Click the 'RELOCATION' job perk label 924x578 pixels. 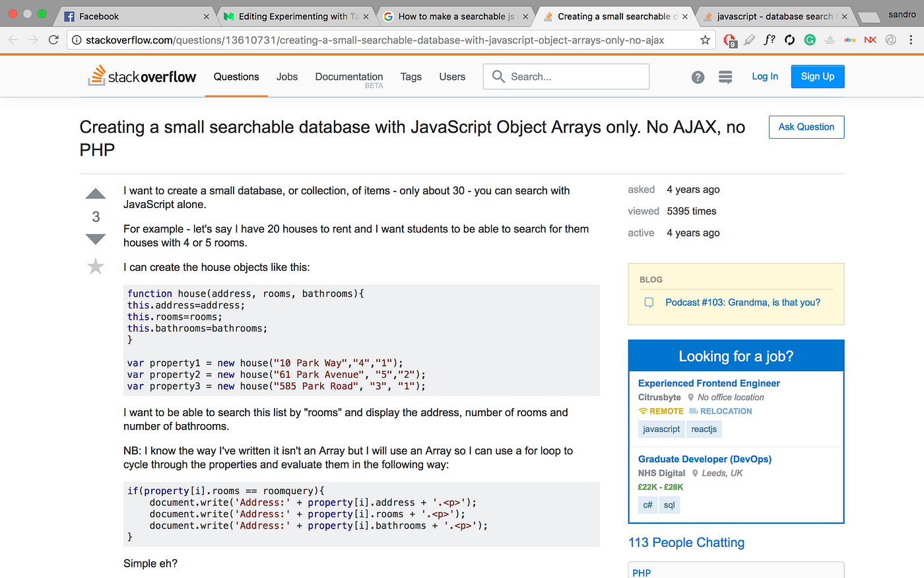pyautogui.click(x=720, y=411)
